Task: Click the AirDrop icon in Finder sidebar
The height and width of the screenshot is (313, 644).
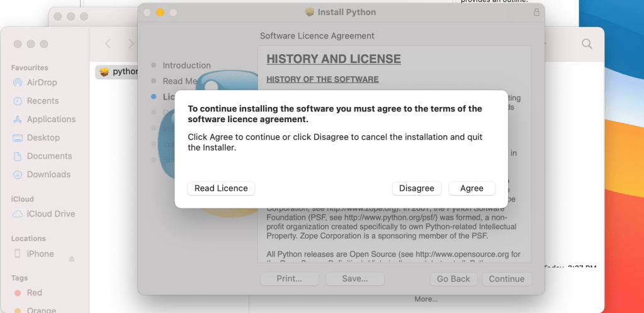Action: click(17, 83)
